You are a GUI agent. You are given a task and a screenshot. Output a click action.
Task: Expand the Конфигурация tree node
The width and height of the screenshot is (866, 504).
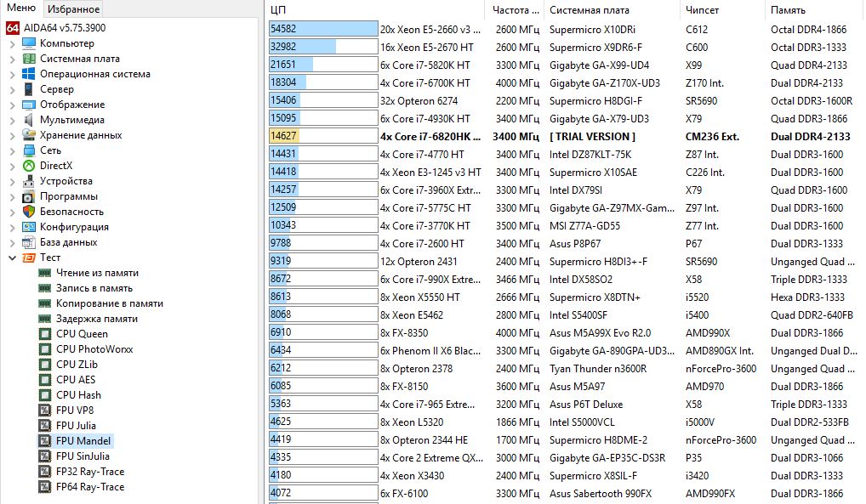(12, 228)
